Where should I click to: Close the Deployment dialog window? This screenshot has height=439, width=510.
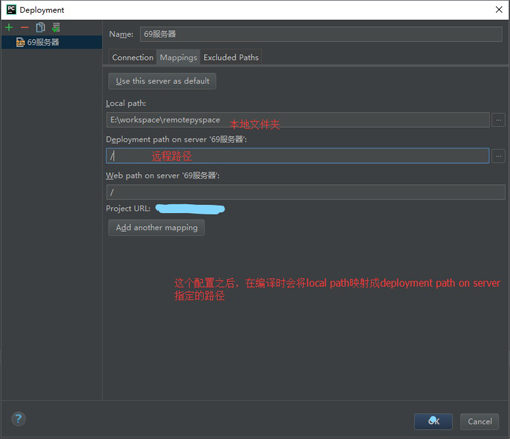point(499,10)
